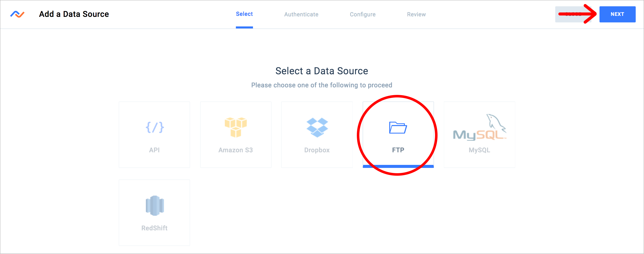
Task: Pick the Dropbox logo icon
Action: [x=317, y=127]
